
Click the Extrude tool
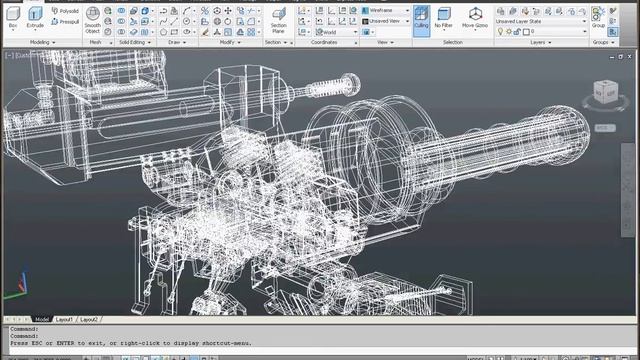tap(35, 18)
